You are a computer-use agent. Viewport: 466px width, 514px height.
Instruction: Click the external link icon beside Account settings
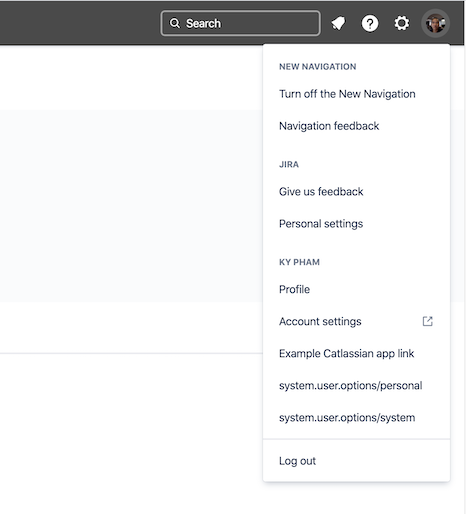tap(428, 321)
